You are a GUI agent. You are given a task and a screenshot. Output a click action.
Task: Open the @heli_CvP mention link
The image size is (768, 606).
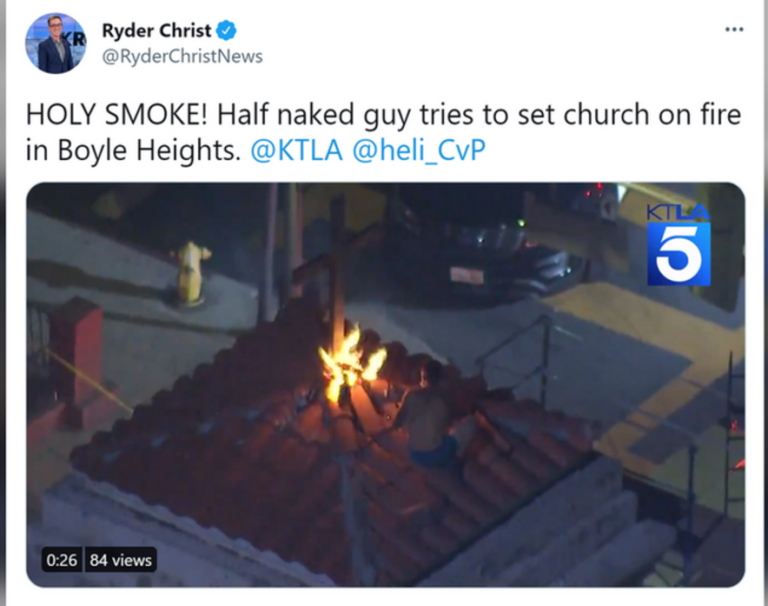pos(419,150)
